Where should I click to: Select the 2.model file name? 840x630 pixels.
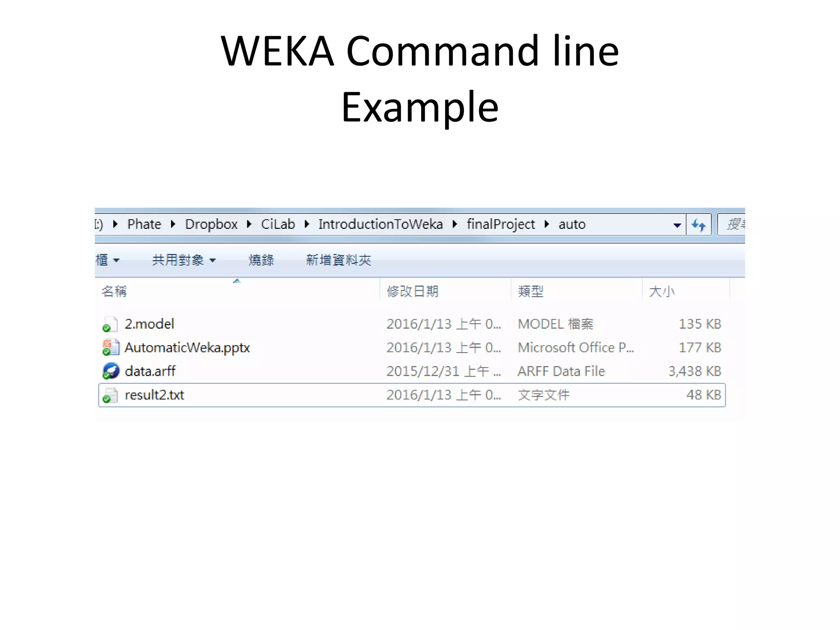pyautogui.click(x=149, y=324)
